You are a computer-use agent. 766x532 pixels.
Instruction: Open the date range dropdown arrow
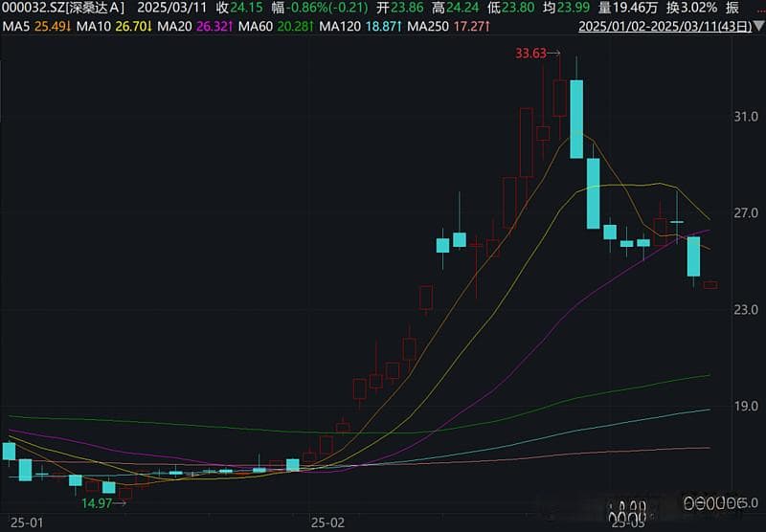758,27
